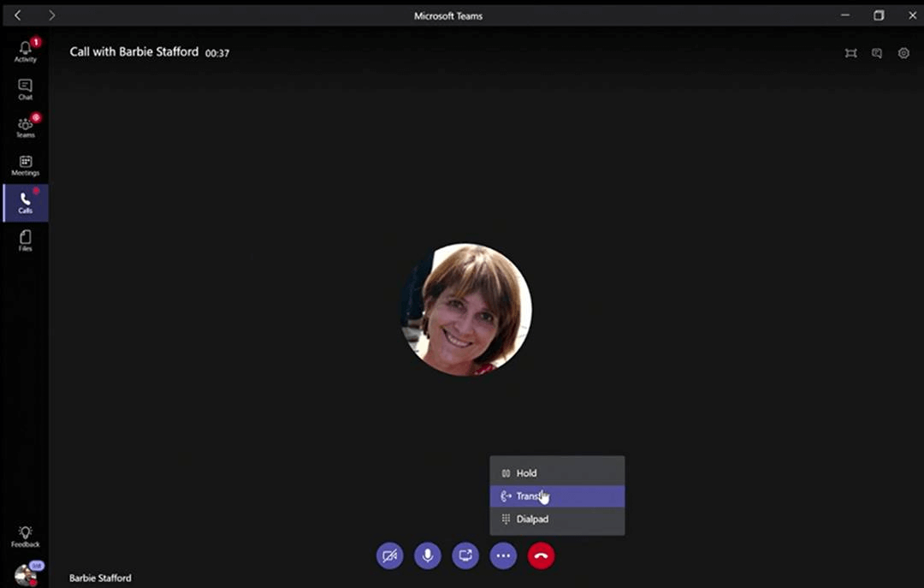Image resolution: width=924 pixels, height=588 pixels.
Task: Close the Microsoft Teams window
Action: [x=912, y=15]
